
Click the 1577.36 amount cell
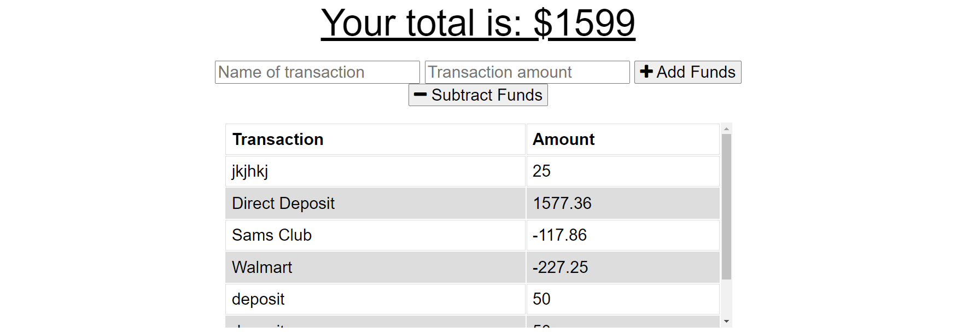tap(622, 203)
